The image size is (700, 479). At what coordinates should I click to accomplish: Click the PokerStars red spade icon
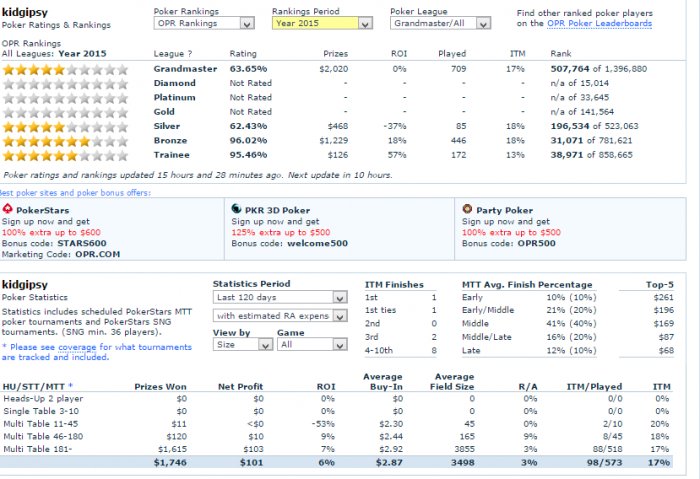click(8, 209)
